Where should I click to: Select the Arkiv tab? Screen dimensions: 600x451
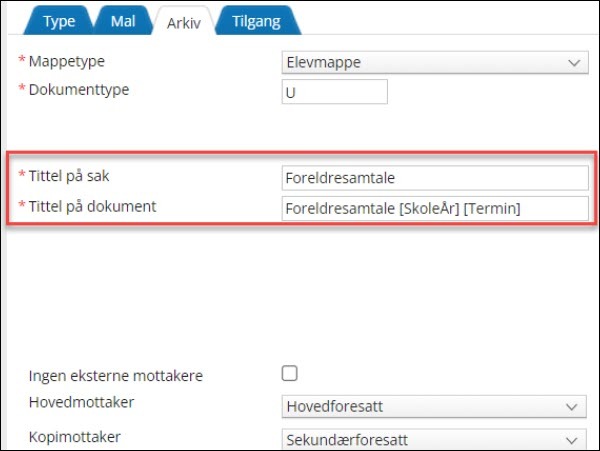[184, 22]
